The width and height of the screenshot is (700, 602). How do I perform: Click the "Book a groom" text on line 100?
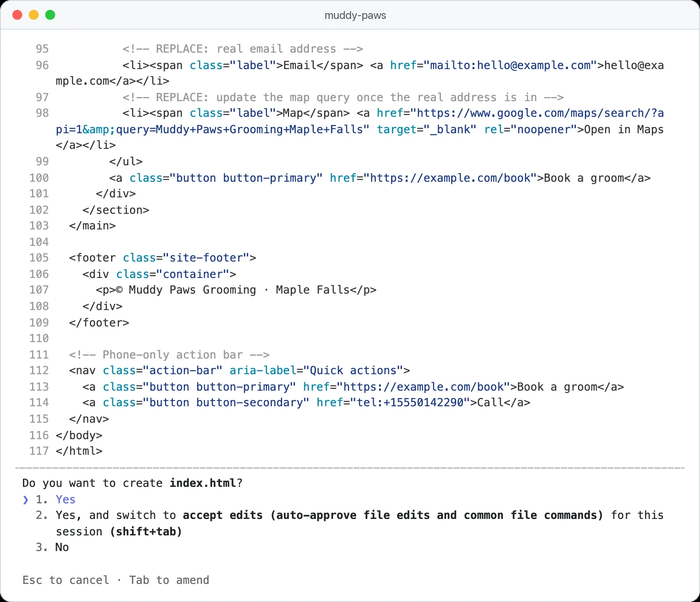click(584, 178)
